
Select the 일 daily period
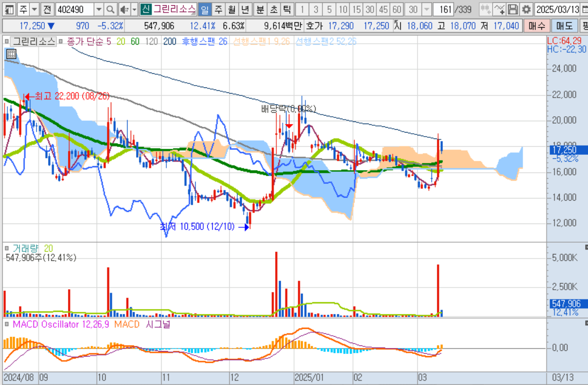coord(205,9)
